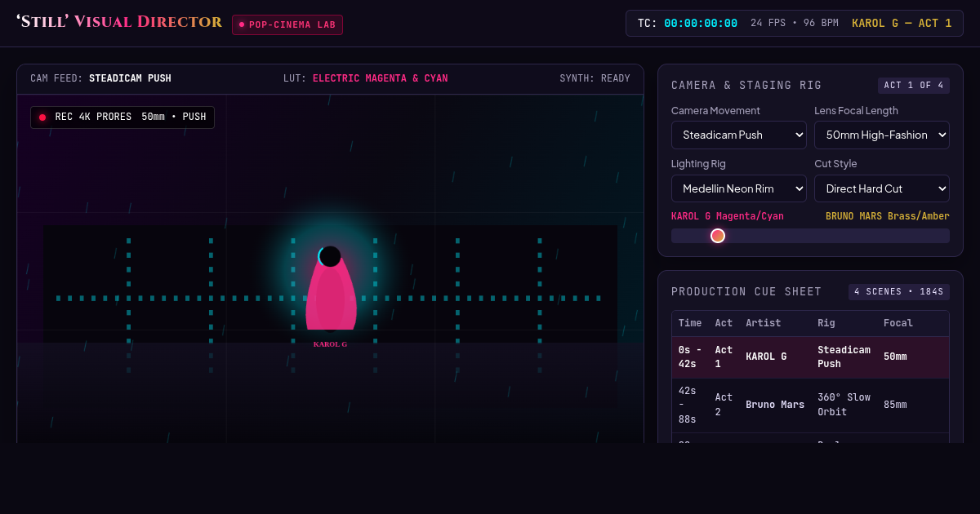
Task: Click the BRUNO MARS Brass/Amber slider label
Action: (888, 216)
